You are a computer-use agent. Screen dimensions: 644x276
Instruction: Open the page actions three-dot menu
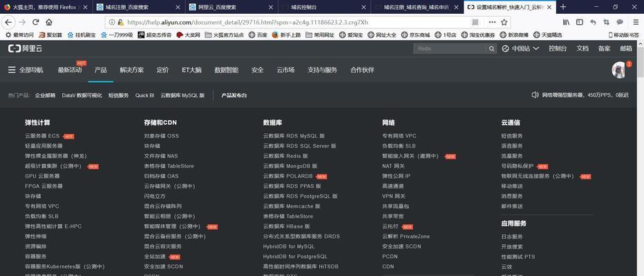click(492, 22)
